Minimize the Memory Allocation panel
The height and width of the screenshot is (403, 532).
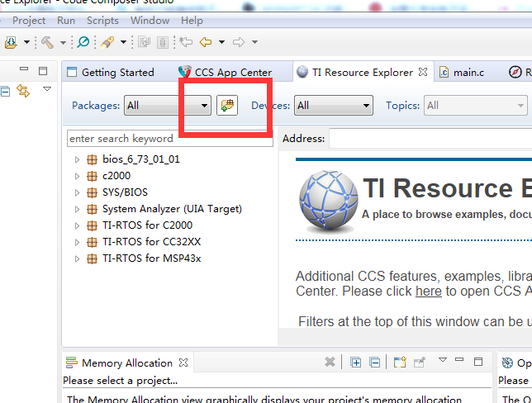459,359
